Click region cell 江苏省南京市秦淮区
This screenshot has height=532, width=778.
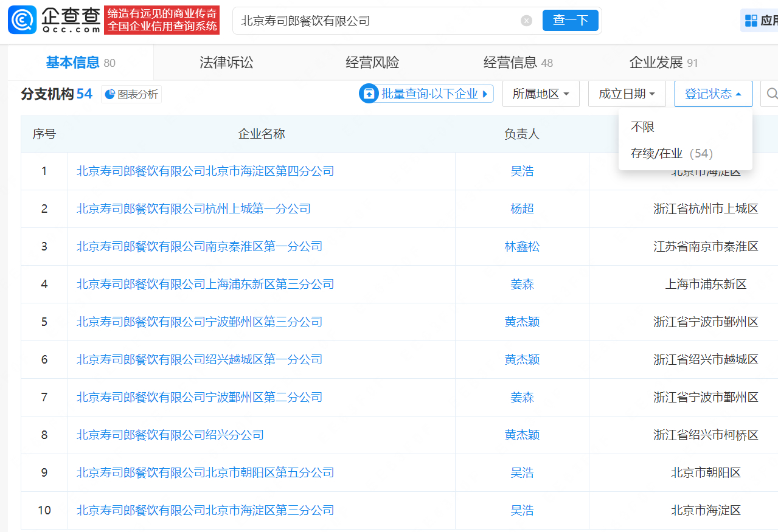click(706, 246)
